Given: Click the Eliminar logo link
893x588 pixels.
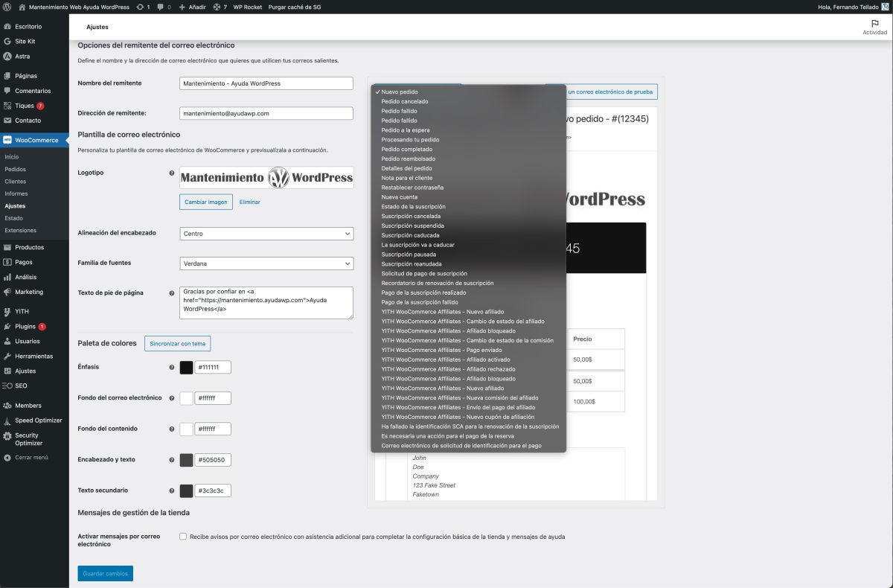Looking at the screenshot, I should (249, 202).
